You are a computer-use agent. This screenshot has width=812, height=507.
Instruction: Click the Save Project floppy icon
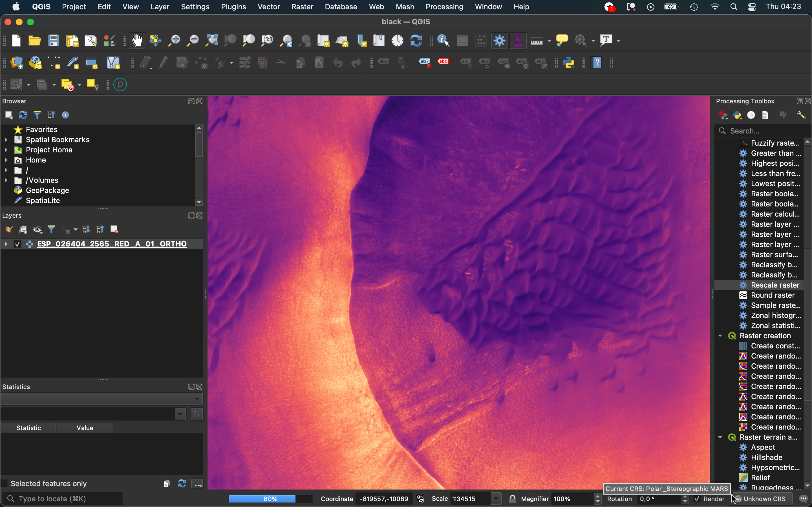[x=53, y=41]
